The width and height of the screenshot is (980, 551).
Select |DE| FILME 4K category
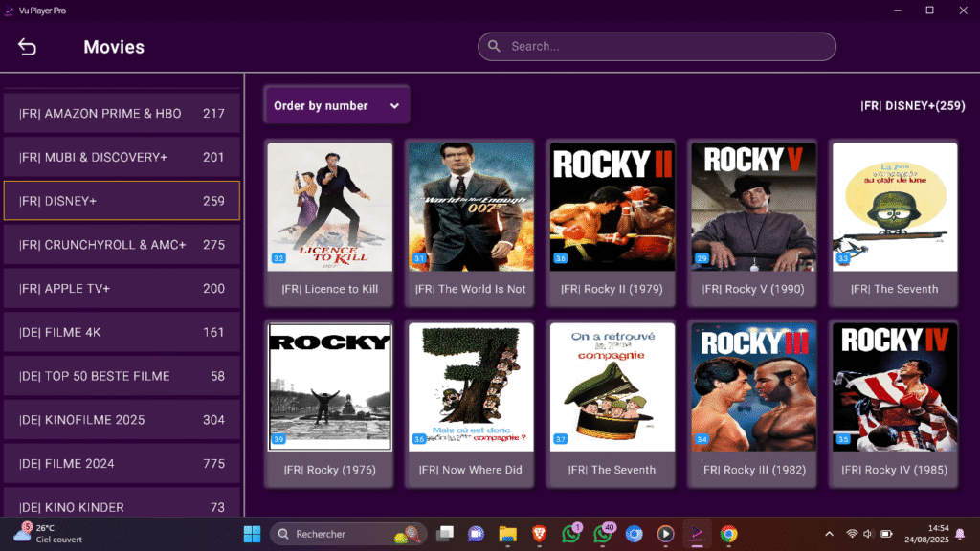coord(122,332)
